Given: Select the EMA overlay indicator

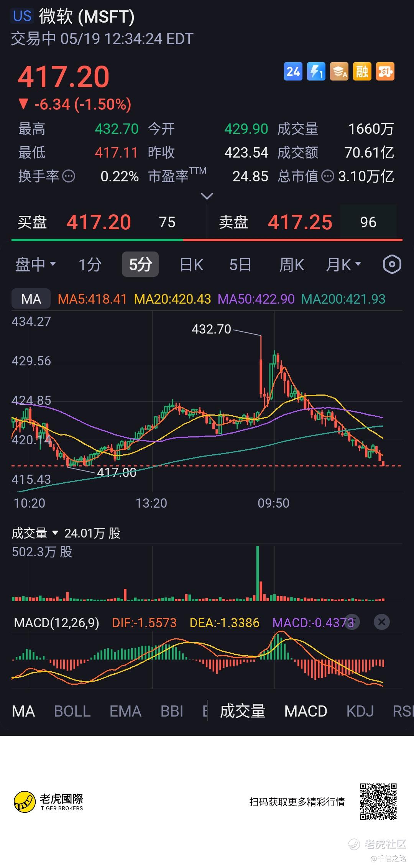Looking at the screenshot, I should (x=125, y=712).
